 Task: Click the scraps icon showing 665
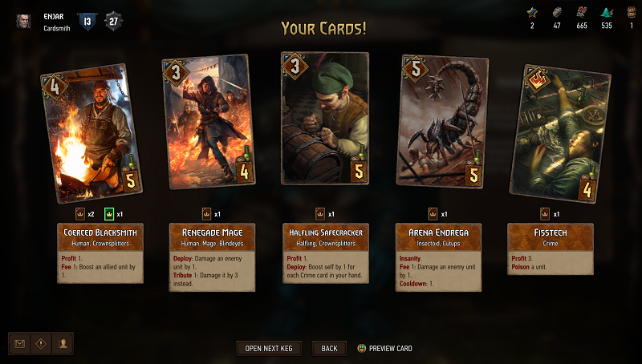click(x=581, y=13)
